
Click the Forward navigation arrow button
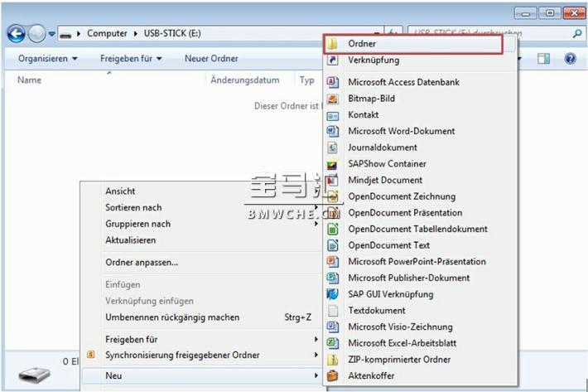coord(36,34)
